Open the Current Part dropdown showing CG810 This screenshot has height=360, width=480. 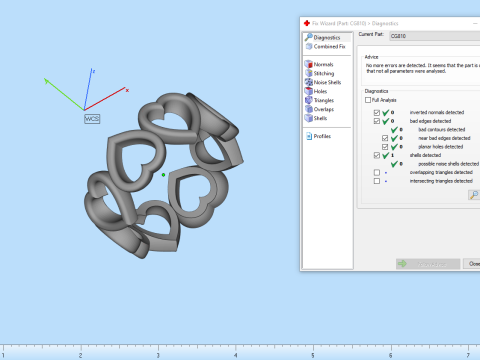[435, 36]
